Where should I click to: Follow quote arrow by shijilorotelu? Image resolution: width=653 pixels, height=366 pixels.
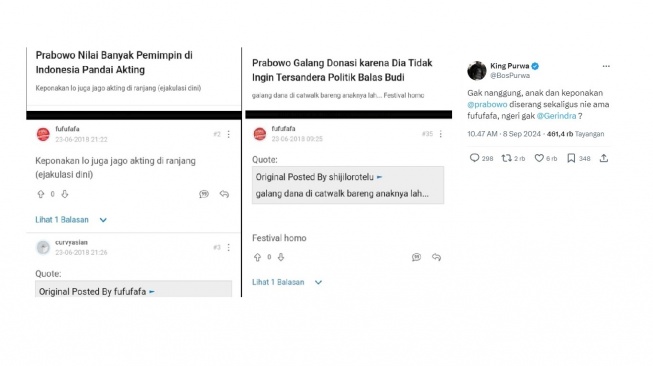pyautogui.click(x=379, y=177)
